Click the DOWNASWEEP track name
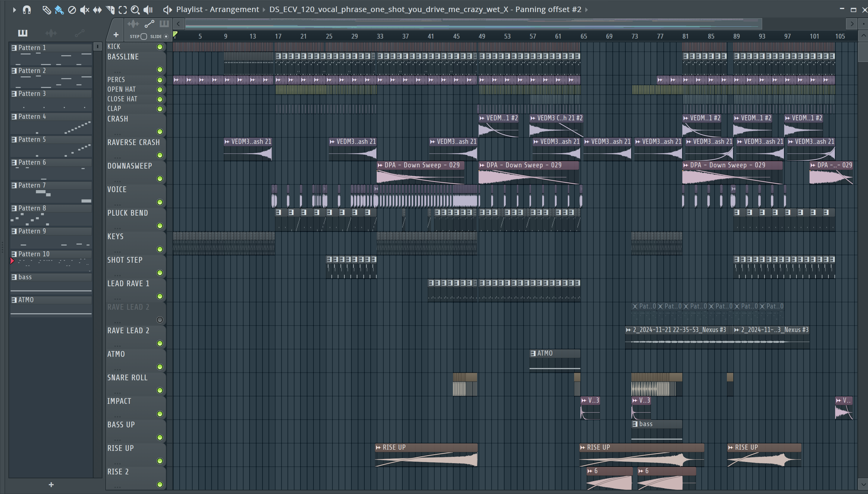Viewport: 868px width, 494px height. tap(130, 166)
